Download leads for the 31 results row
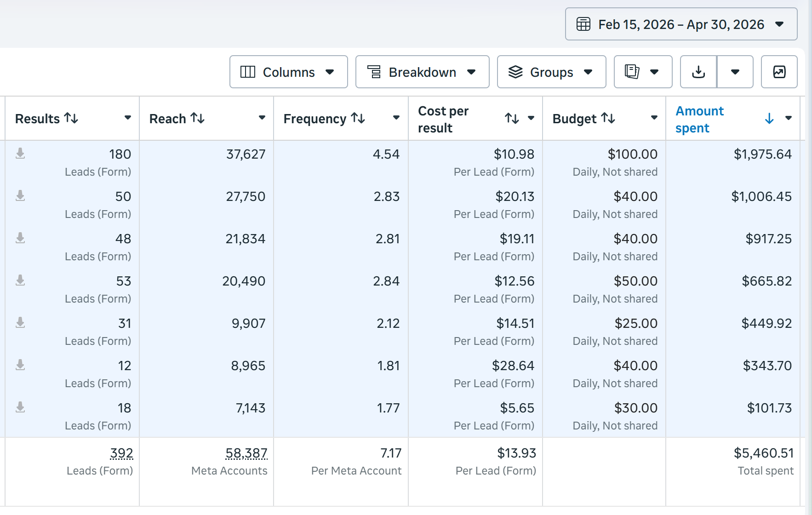Viewport: 812px width, 515px height. click(20, 322)
